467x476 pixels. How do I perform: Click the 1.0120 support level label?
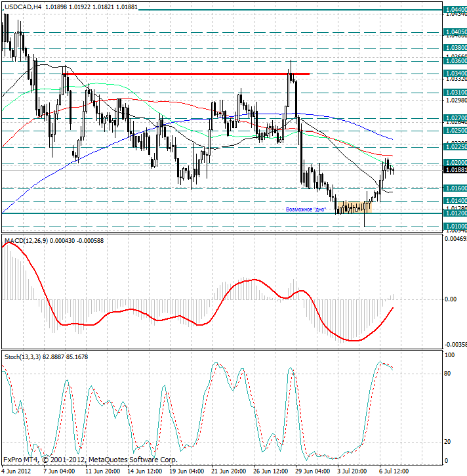pyautogui.click(x=455, y=213)
